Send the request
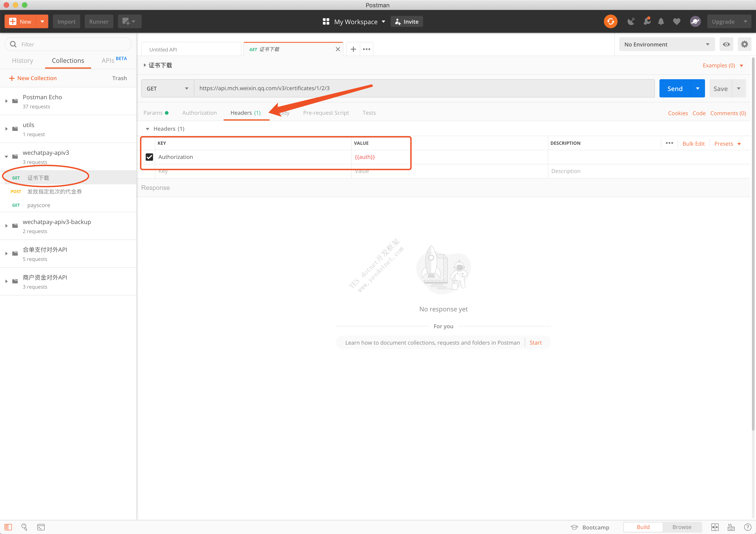The width and height of the screenshot is (756, 534). [x=675, y=89]
